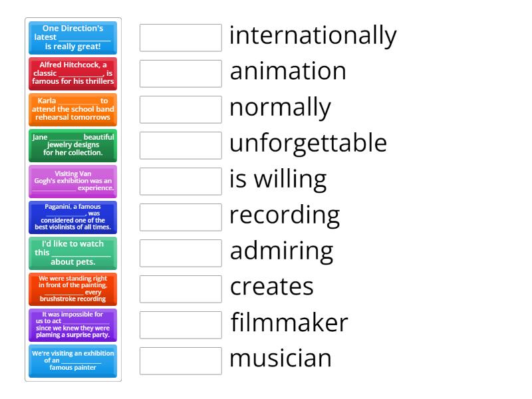
Task: Select the Alfred Hitchcock thriller card
Action: click(x=73, y=74)
